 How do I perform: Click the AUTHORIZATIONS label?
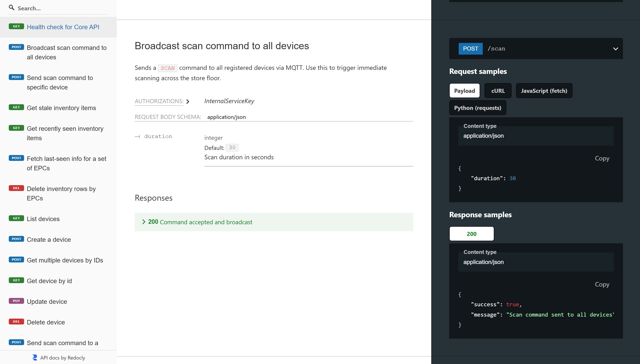pyautogui.click(x=159, y=101)
